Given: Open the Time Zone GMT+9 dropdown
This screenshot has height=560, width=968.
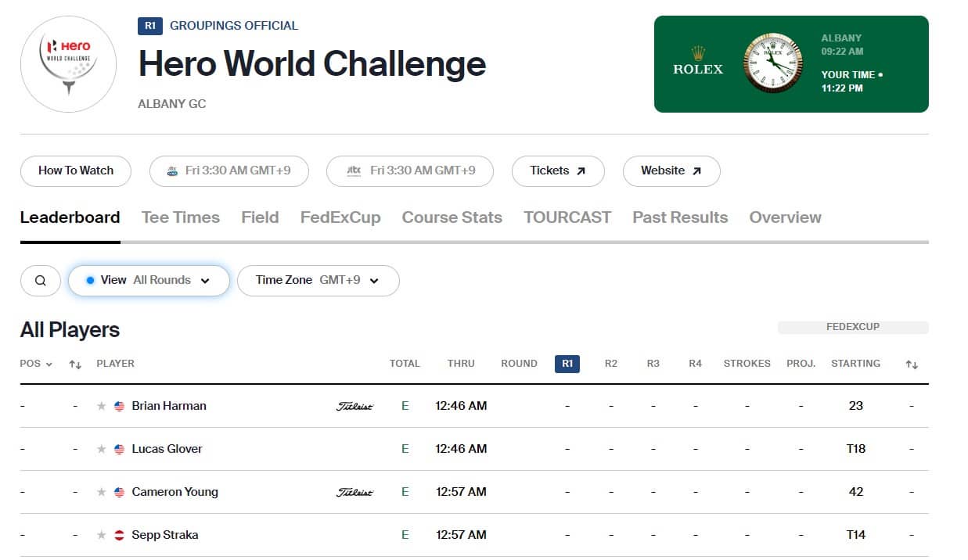Looking at the screenshot, I should [318, 281].
